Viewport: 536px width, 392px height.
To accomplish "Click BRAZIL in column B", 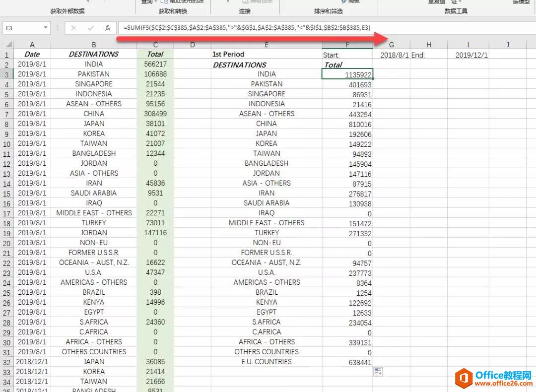I will coord(94,292).
